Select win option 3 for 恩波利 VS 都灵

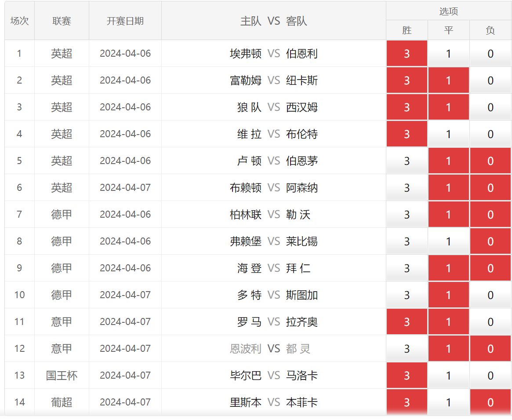click(x=407, y=348)
